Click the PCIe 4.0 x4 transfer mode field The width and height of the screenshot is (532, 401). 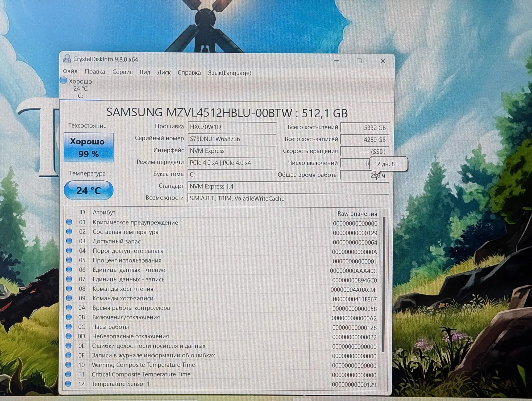point(232,163)
